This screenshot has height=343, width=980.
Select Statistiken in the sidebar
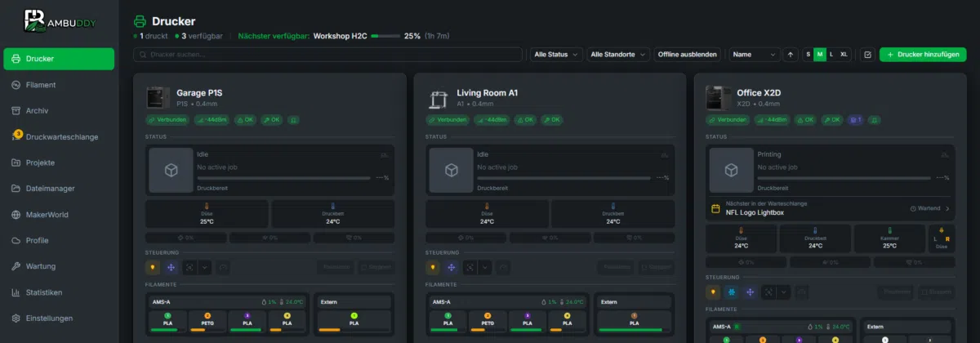(59, 292)
